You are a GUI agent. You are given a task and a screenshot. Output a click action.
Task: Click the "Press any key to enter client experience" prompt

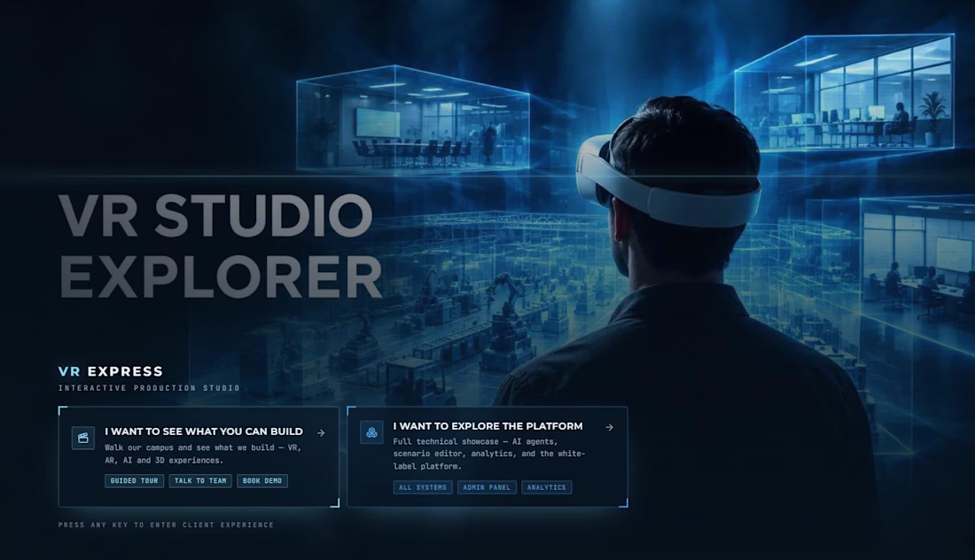point(166,525)
